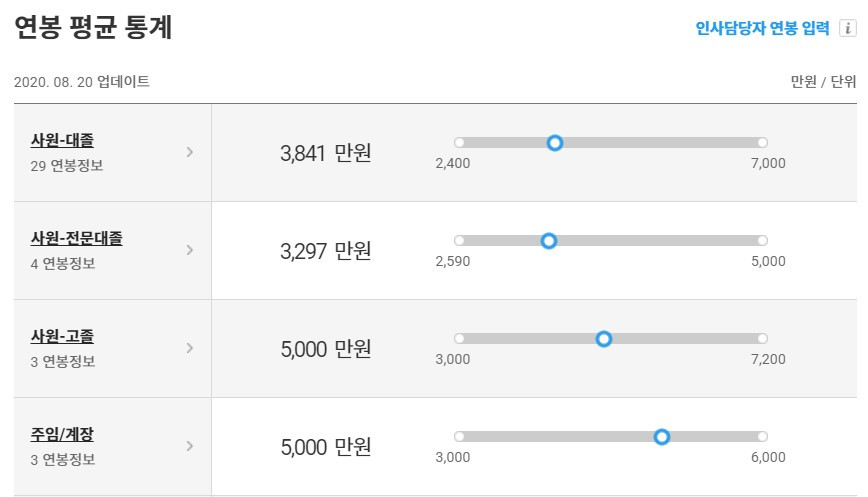Open the 사원-고졸 salary detail link
868x497 pixels.
coord(62,336)
